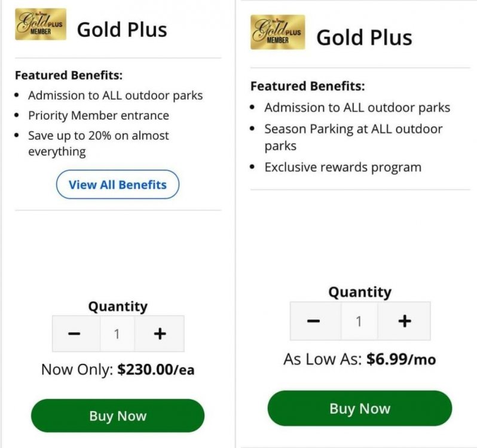The image size is (477, 448).
Task: Select the "Save up to 20%" benefit
Action: point(98,143)
